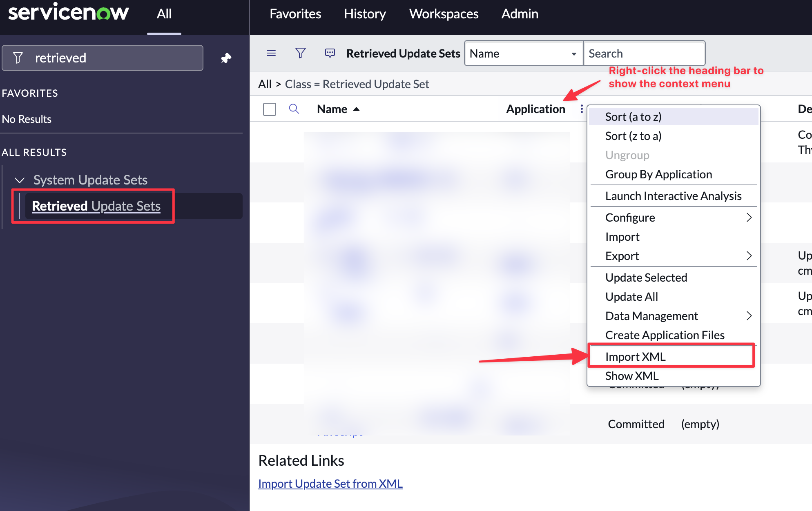Click the Application column header
This screenshot has height=511, width=812.
536,109
